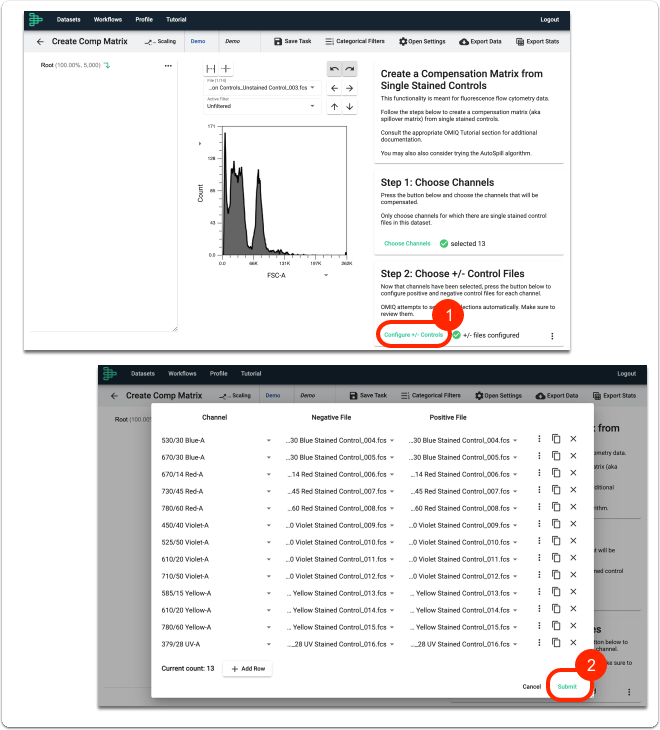Open the row menu for 780/60 Red-A

coord(539,507)
